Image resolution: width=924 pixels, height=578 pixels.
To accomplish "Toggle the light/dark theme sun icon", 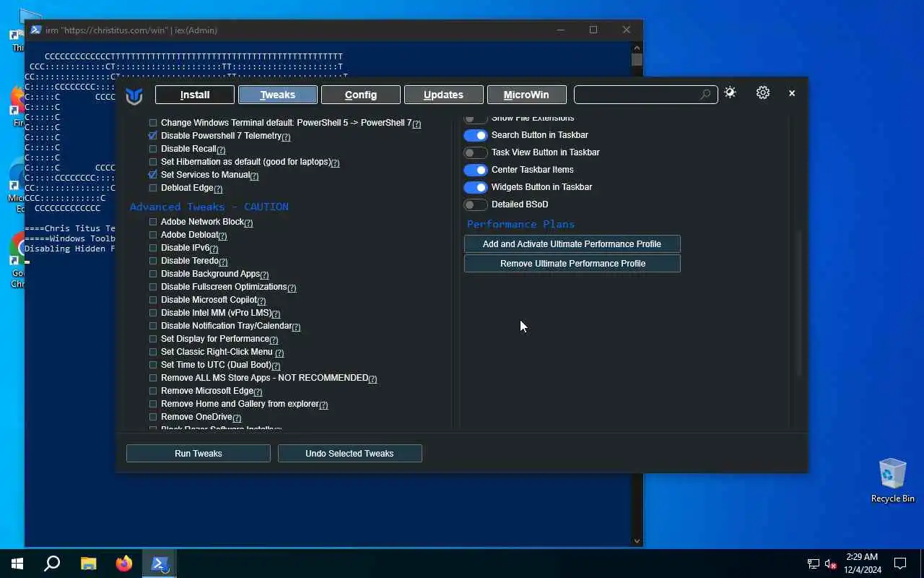I will point(730,92).
